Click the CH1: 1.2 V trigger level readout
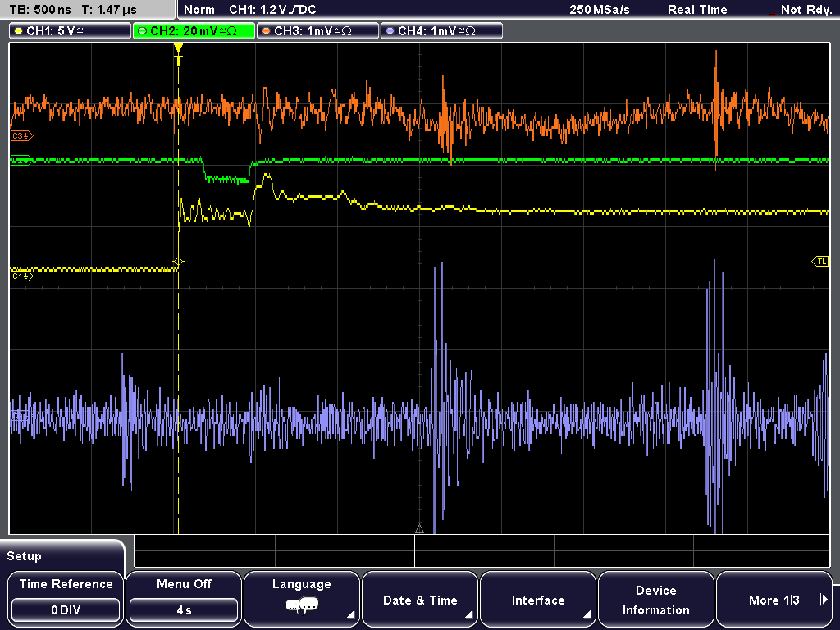Screen dimensions: 840x630 tap(272, 10)
